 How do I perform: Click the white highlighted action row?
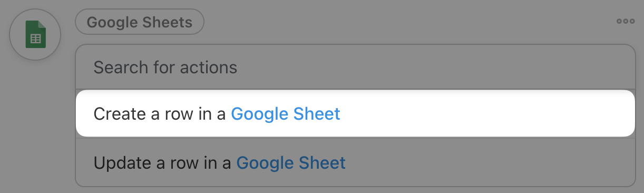[x=355, y=113]
